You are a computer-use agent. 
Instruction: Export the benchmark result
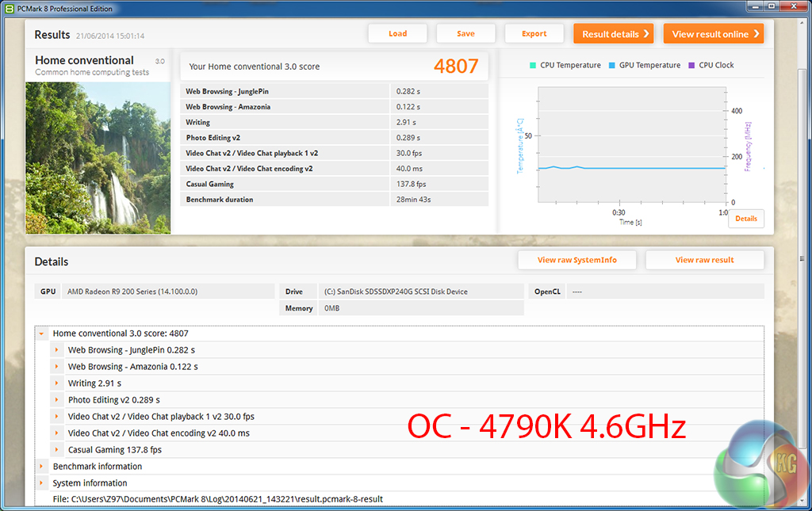534,33
